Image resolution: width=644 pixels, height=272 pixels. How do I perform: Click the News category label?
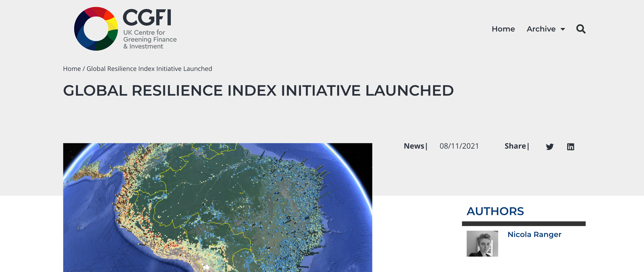pyautogui.click(x=414, y=146)
